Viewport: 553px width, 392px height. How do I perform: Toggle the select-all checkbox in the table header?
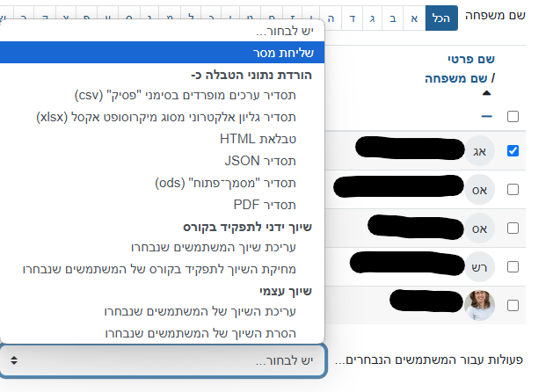click(x=513, y=116)
